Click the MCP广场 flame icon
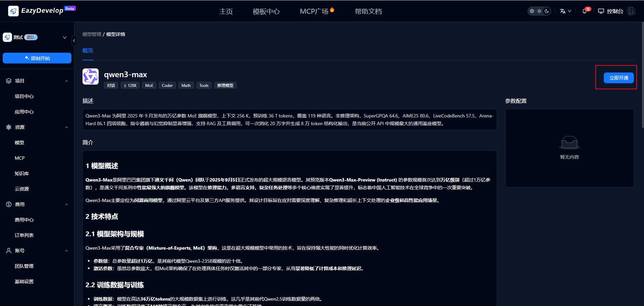Screen dimensions: 644x306 tap(332, 10)
